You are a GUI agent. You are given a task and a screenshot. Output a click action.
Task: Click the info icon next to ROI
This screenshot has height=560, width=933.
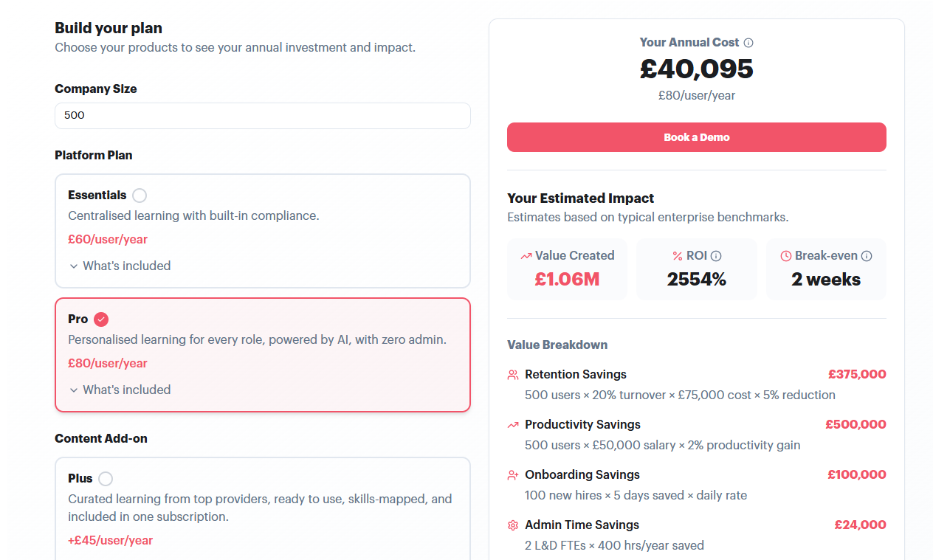point(716,256)
